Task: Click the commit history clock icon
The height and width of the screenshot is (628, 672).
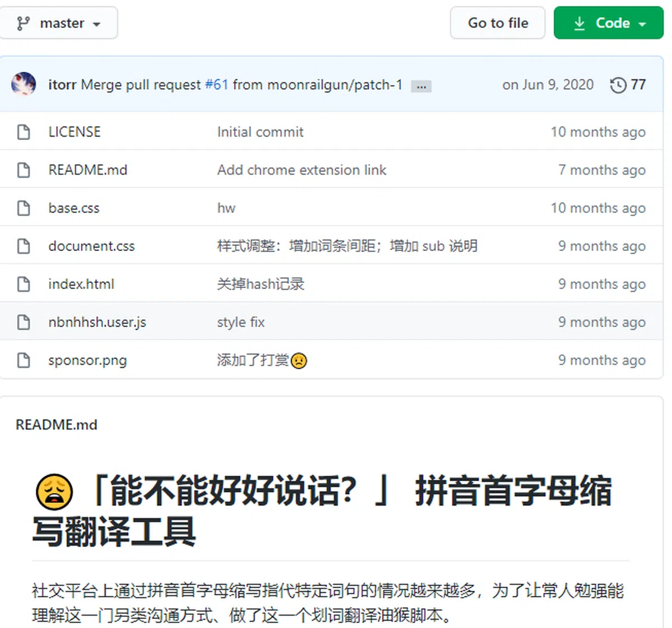Action: [x=618, y=85]
